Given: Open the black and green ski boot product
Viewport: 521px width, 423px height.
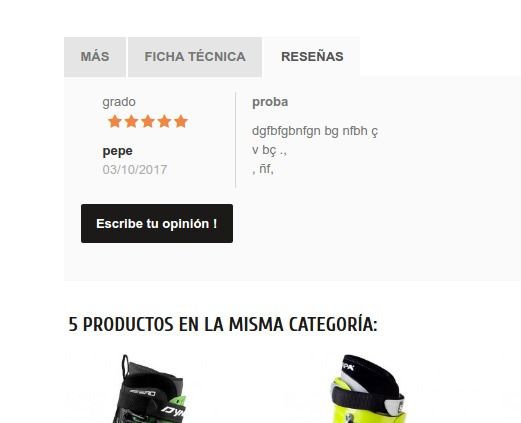Looking at the screenshot, I should pos(150,389).
